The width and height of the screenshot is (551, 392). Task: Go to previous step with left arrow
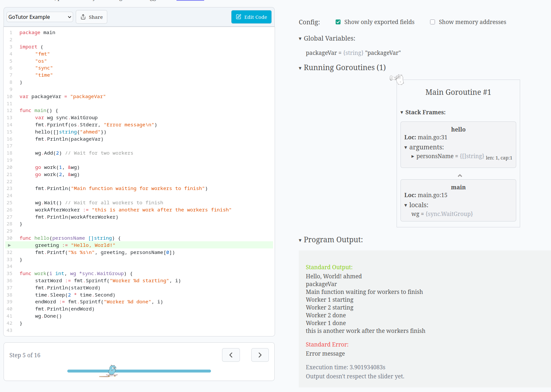[x=231, y=355]
